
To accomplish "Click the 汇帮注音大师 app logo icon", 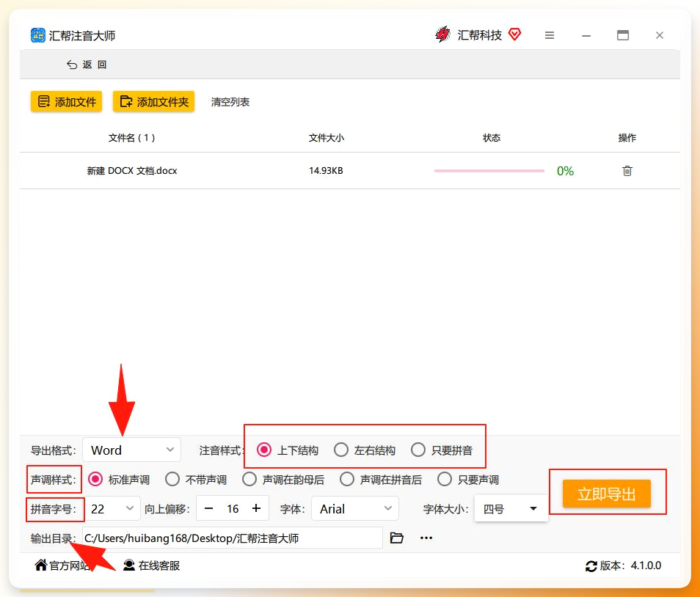I will click(37, 35).
